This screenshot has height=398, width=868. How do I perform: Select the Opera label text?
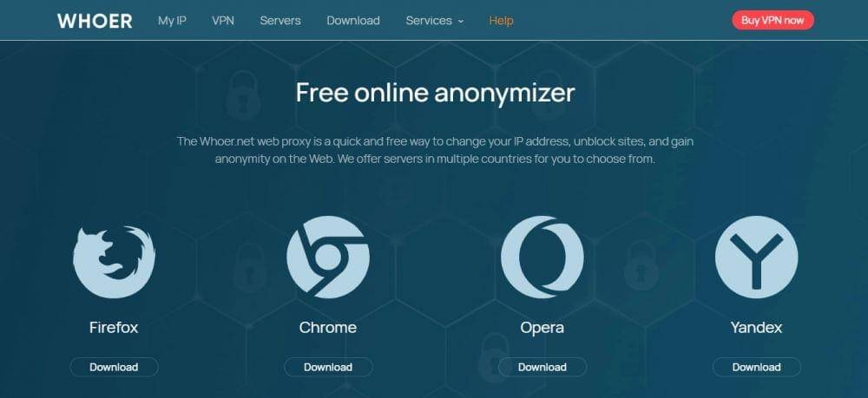542,328
